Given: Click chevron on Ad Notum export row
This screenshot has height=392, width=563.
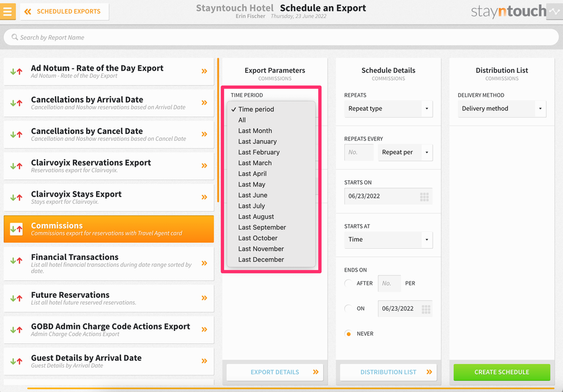Looking at the screenshot, I should tap(204, 71).
